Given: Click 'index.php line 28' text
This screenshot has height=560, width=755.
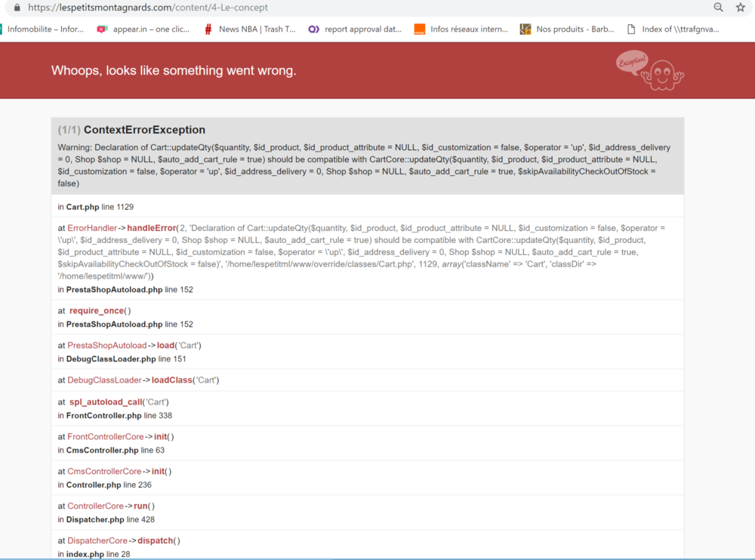Looking at the screenshot, I should (97, 554).
